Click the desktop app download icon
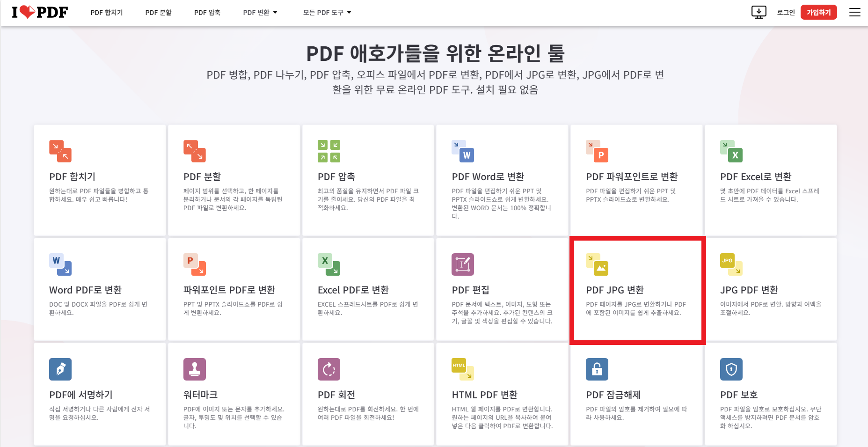Screen dimensions: 868x447 (759, 12)
